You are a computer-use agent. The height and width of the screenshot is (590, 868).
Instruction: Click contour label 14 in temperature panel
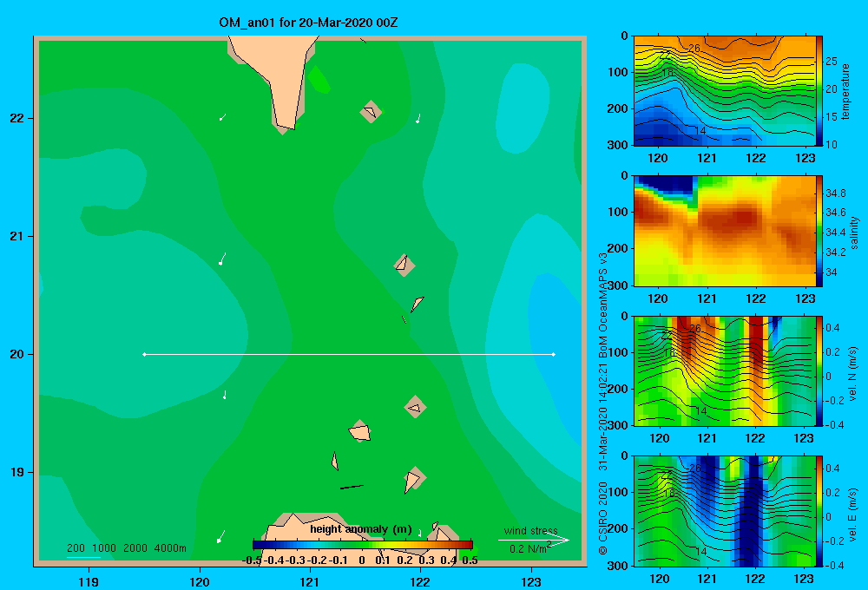(700, 131)
